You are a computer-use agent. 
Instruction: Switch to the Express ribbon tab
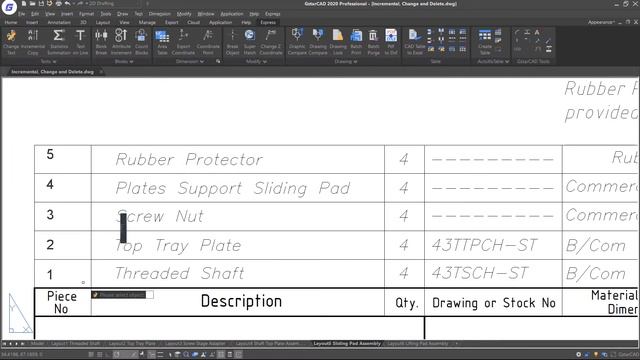click(x=268, y=22)
